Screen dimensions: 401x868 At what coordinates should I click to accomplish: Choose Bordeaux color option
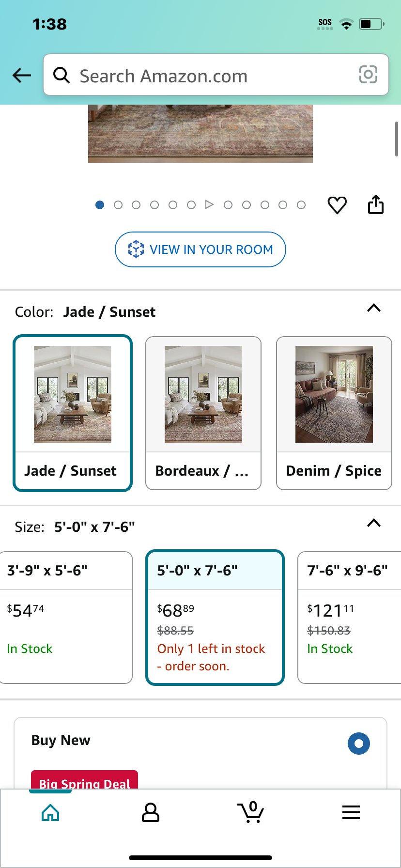(203, 413)
